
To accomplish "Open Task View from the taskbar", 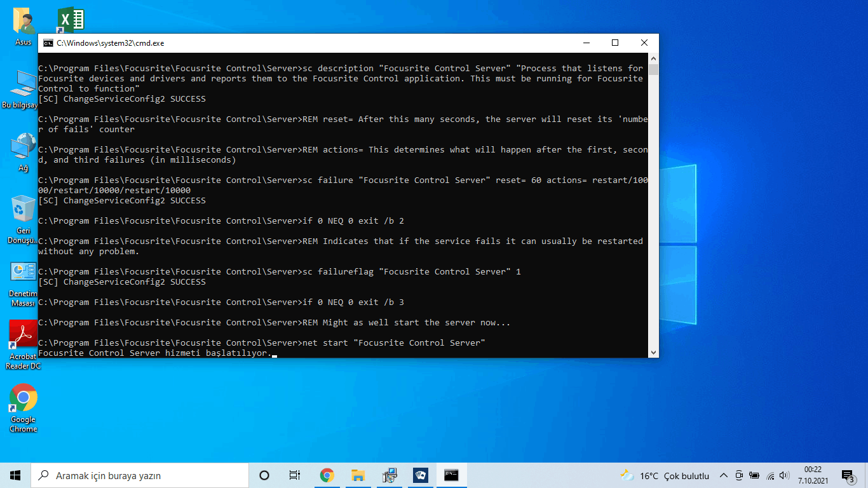I will [295, 475].
